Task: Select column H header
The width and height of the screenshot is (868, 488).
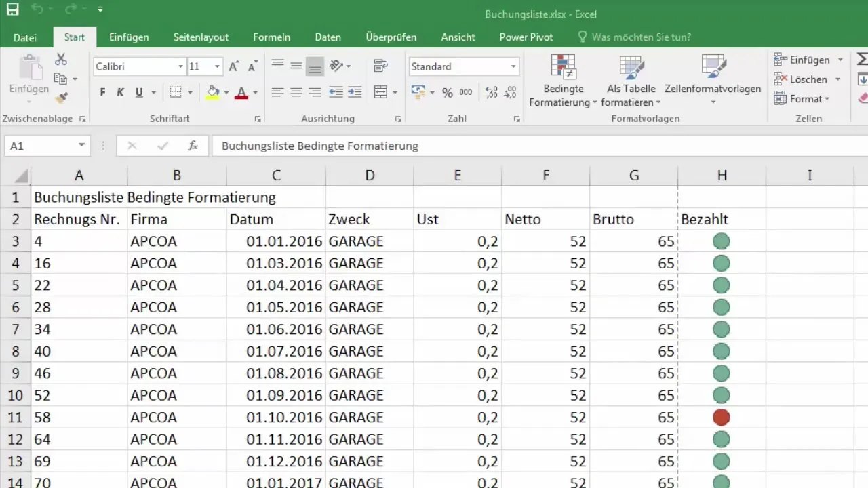Action: [722, 176]
